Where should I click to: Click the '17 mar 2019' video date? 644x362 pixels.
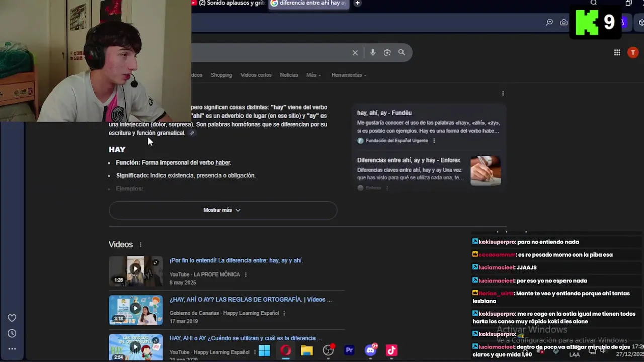click(184, 321)
